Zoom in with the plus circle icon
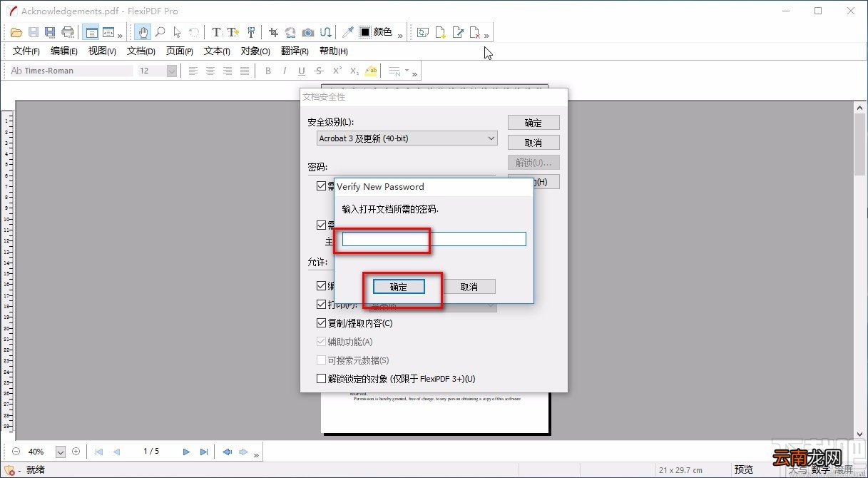This screenshot has height=478, width=868. click(76, 452)
